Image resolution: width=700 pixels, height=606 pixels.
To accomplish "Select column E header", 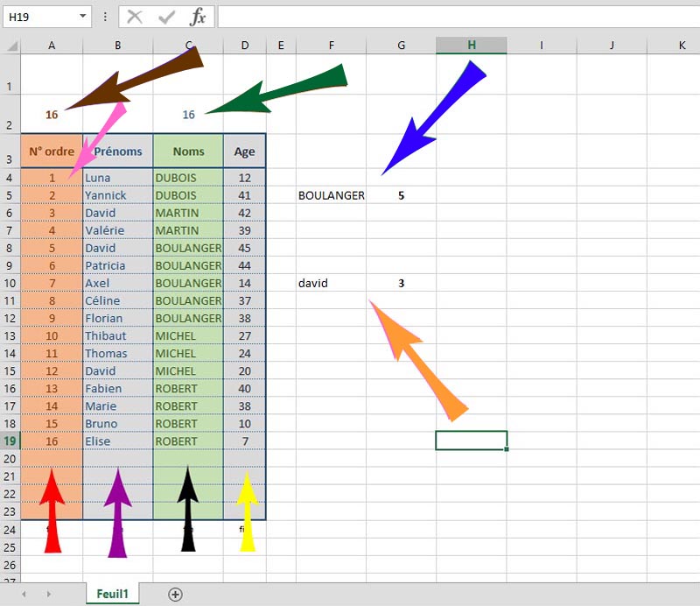I will 281,46.
